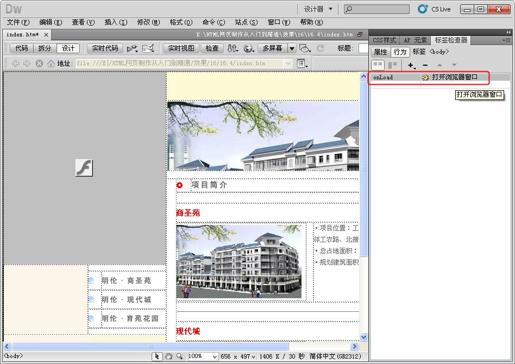515x364 pixels.
Task: Click the preview in browser globe icon
Action: 249,49
